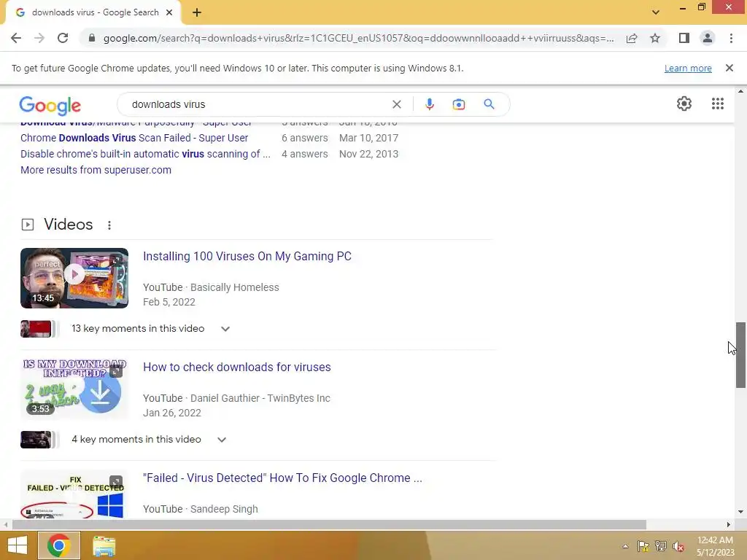The image size is (747, 560).
Task: Show hidden system tray icons
Action: tap(625, 546)
